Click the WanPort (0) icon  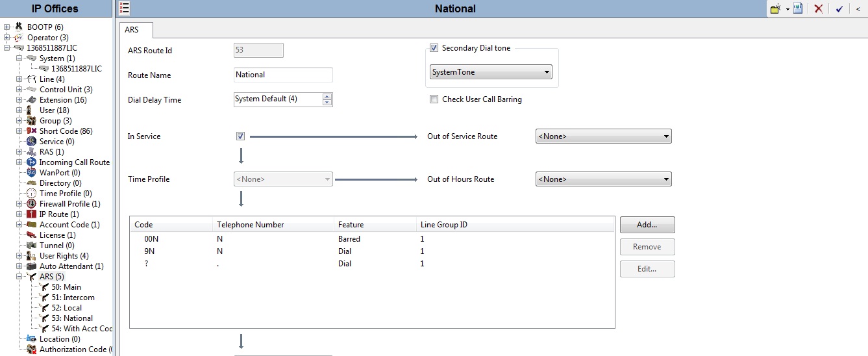coord(31,173)
